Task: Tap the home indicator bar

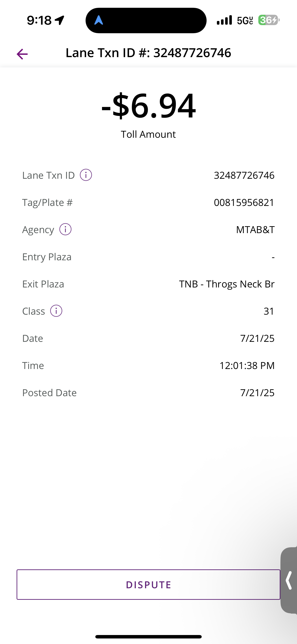Action: click(148, 636)
